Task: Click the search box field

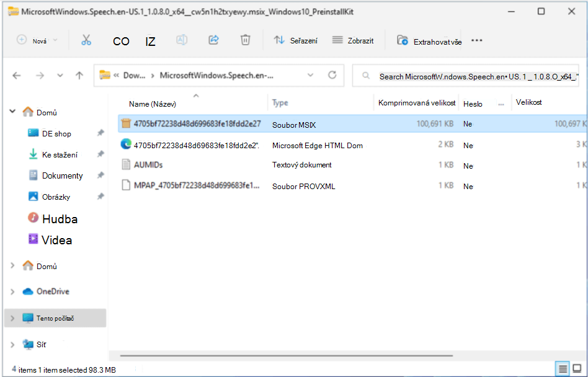Action: click(x=466, y=76)
